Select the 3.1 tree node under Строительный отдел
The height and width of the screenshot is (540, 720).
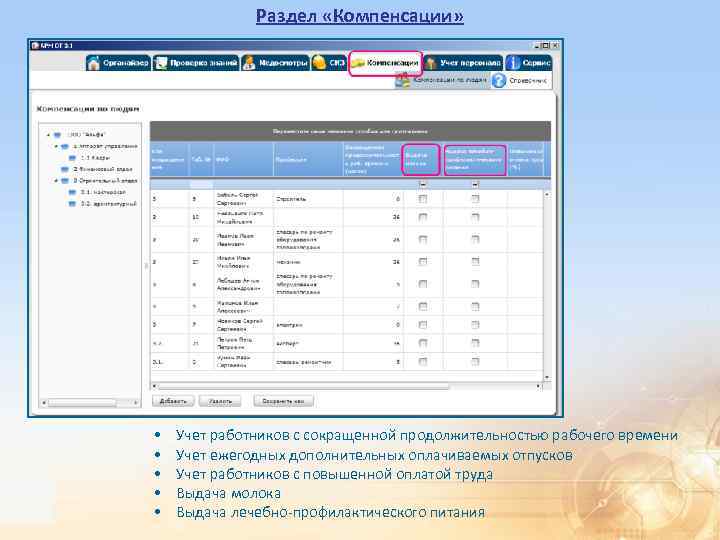[103, 192]
